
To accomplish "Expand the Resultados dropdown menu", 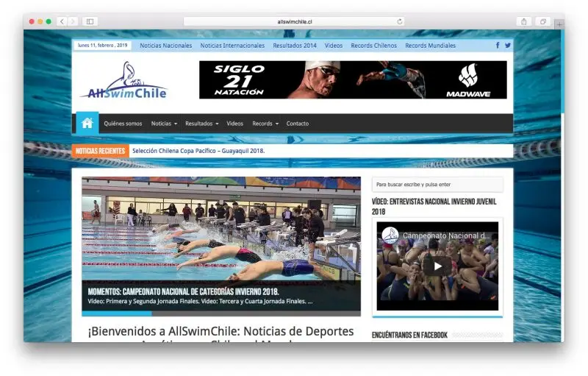I will point(201,124).
